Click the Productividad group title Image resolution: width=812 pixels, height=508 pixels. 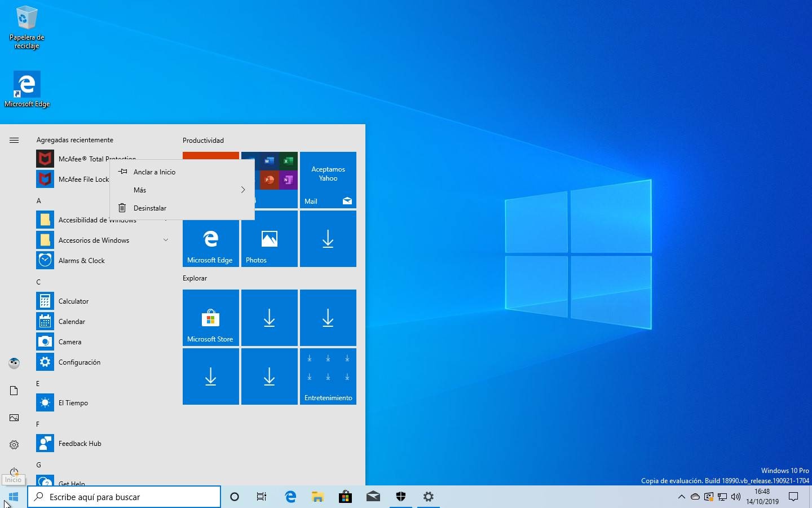coord(203,140)
